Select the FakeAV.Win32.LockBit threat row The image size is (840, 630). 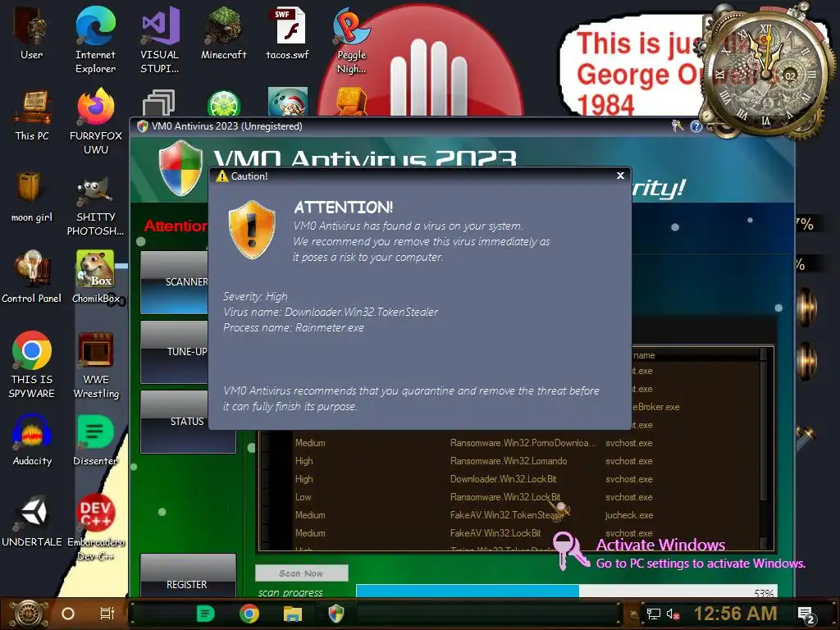(x=512, y=533)
